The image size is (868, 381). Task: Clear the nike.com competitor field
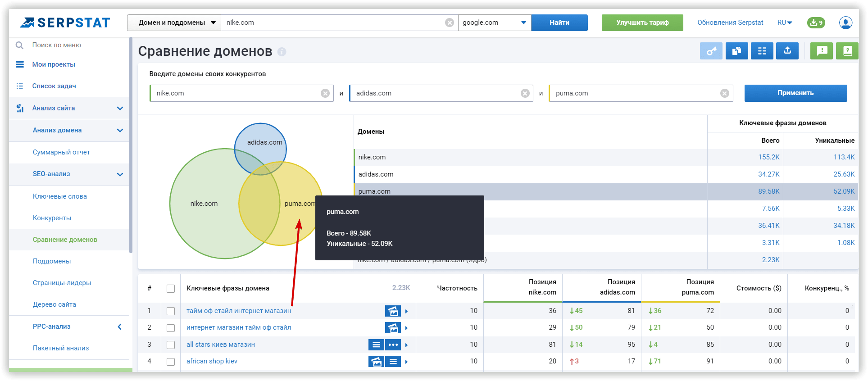(325, 93)
